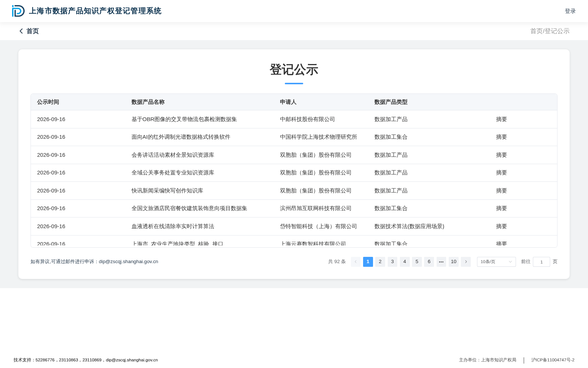This screenshot has width=588, height=368.
Task: Click 共 92 条 total count text
Action: [x=337, y=262]
